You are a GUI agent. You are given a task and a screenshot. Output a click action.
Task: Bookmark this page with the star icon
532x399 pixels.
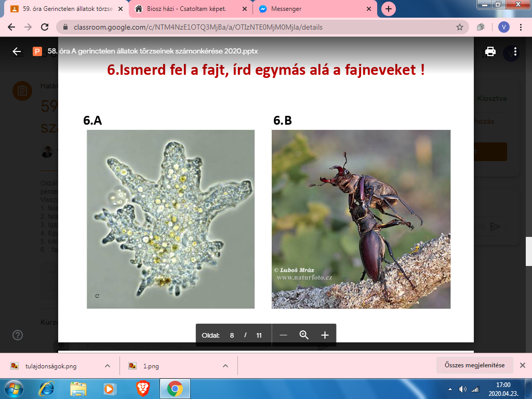click(x=459, y=27)
